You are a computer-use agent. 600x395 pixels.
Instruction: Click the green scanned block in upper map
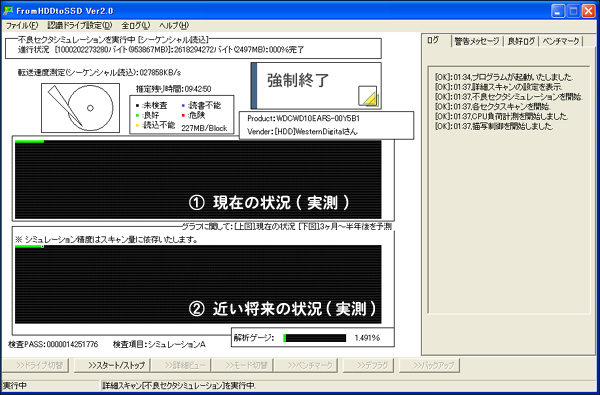pos(29,142)
